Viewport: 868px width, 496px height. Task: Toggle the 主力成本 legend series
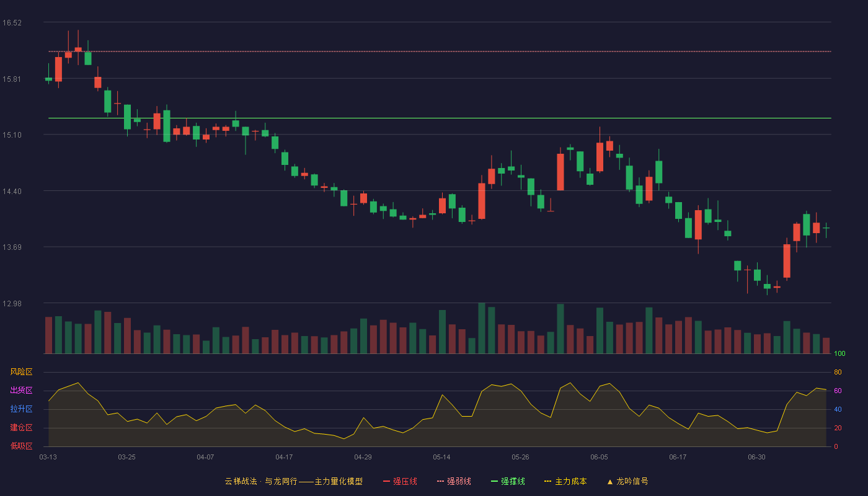(565, 481)
